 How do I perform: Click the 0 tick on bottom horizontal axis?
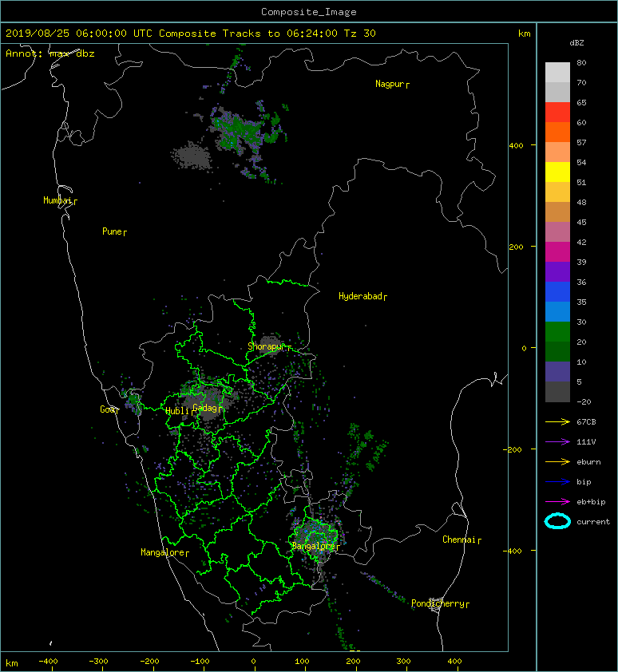[253, 662]
